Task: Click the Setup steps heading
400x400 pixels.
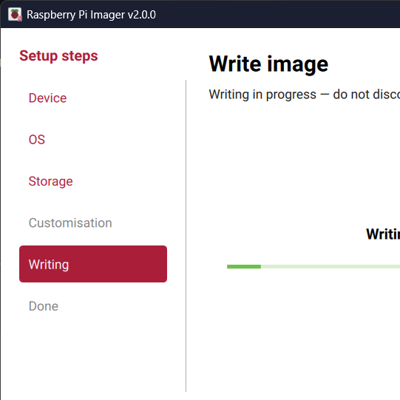Action: (59, 56)
